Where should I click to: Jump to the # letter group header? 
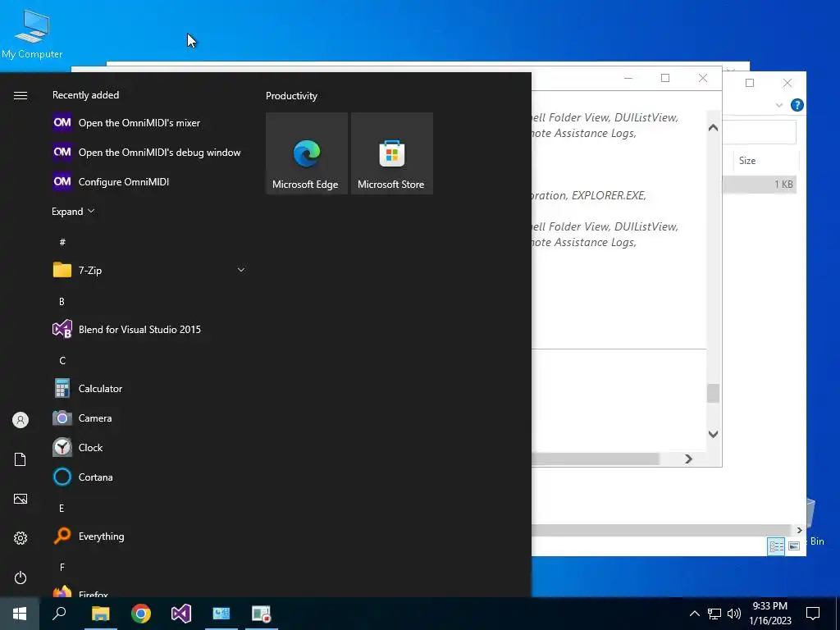pyautogui.click(x=62, y=242)
